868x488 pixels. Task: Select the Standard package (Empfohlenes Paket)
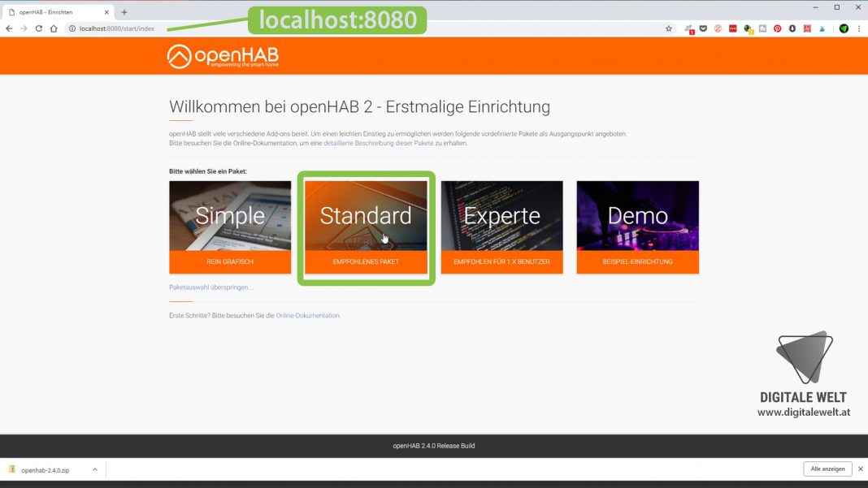(367, 227)
